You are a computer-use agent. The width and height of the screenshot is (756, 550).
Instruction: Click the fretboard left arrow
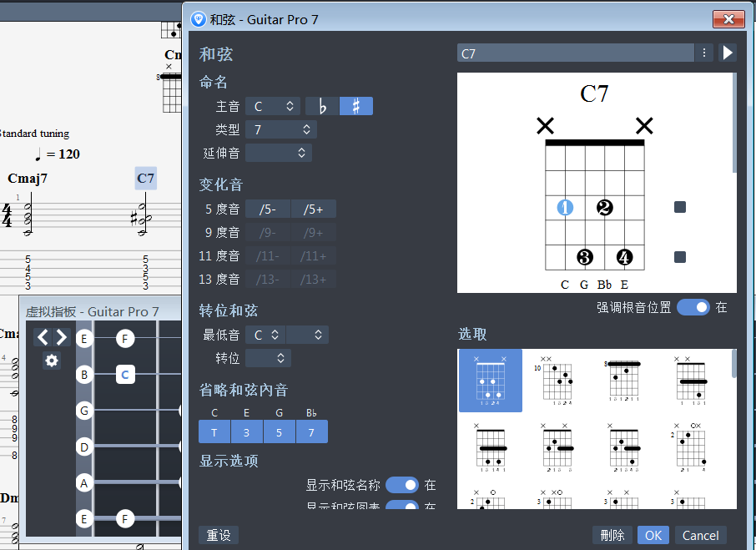[43, 337]
